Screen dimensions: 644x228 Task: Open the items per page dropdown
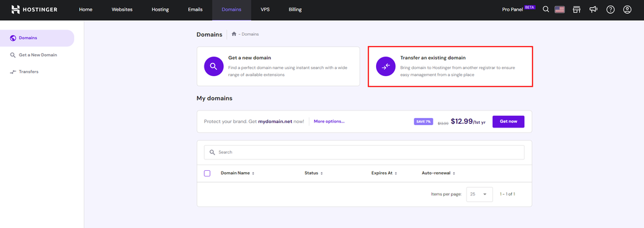(479, 194)
